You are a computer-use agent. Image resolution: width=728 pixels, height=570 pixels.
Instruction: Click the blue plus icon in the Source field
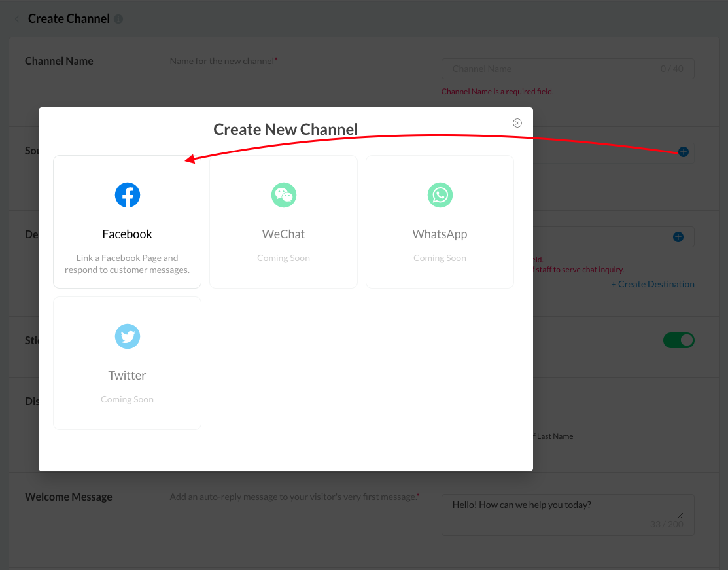684,152
